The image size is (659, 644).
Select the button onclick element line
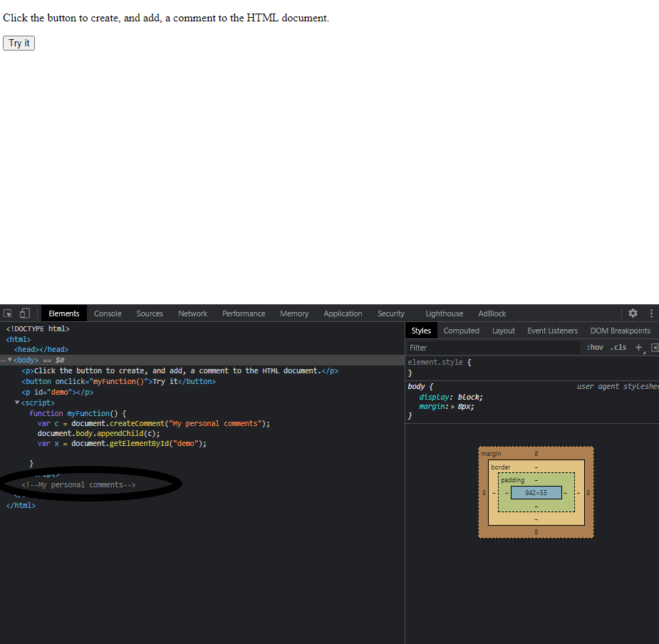click(x=118, y=381)
